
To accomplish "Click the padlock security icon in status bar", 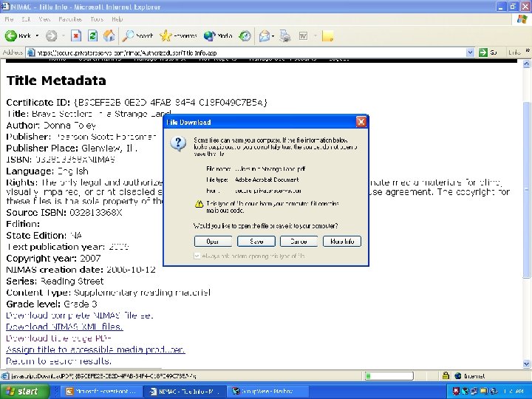I will point(446,375).
